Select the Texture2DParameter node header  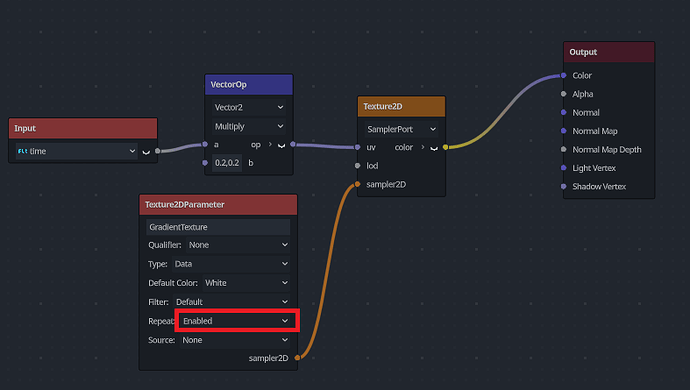218,205
